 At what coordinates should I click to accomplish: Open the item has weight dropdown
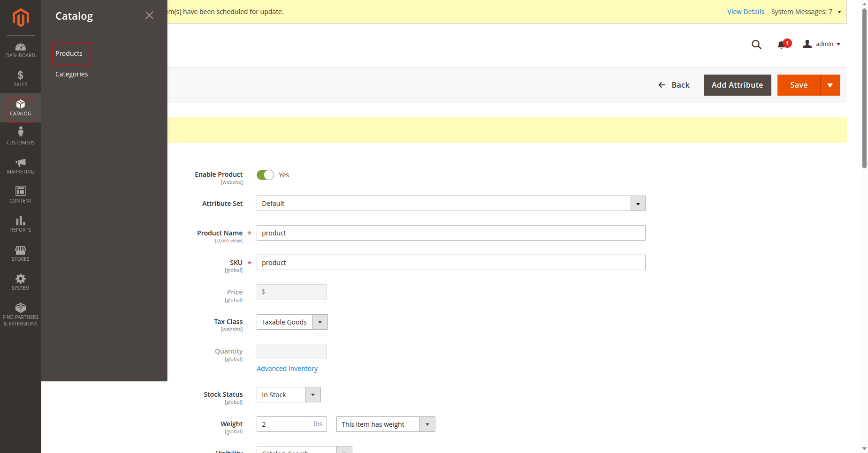(x=386, y=424)
